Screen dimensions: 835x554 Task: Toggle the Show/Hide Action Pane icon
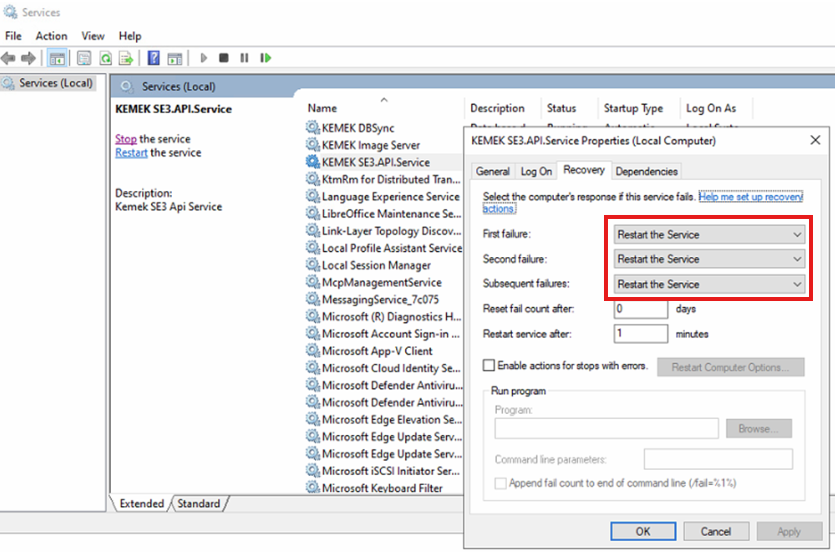(x=175, y=58)
